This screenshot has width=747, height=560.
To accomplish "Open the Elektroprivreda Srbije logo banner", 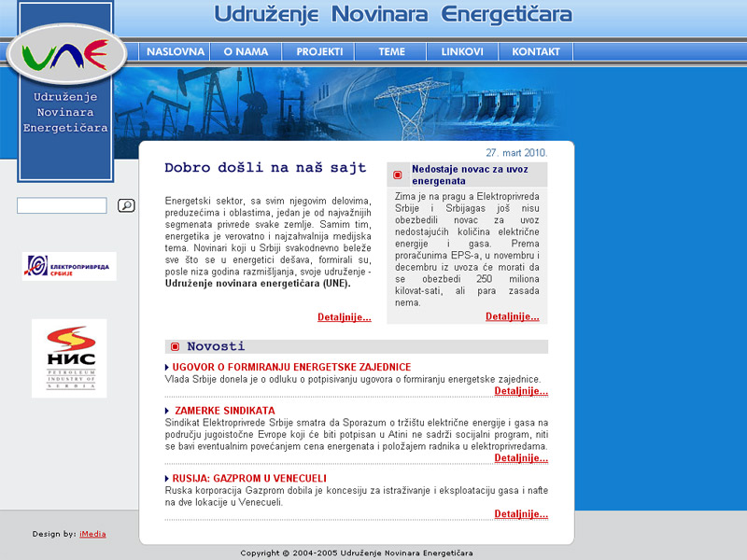I will 69,266.
